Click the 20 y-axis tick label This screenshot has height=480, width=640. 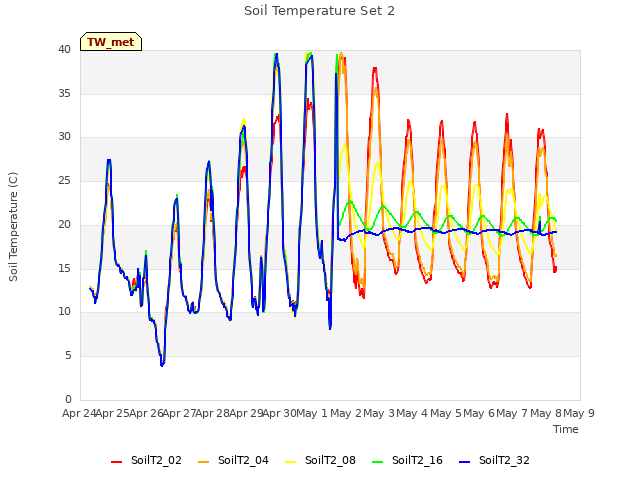64,224
